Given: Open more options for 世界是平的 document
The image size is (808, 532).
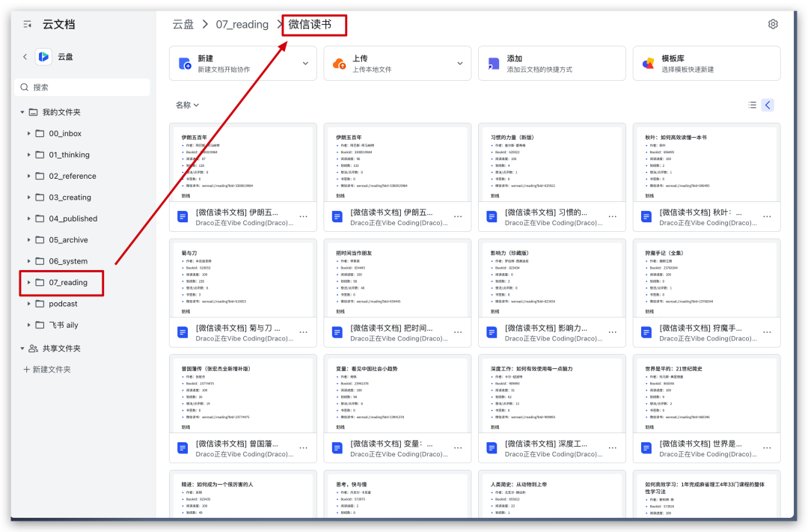Looking at the screenshot, I should [768, 448].
